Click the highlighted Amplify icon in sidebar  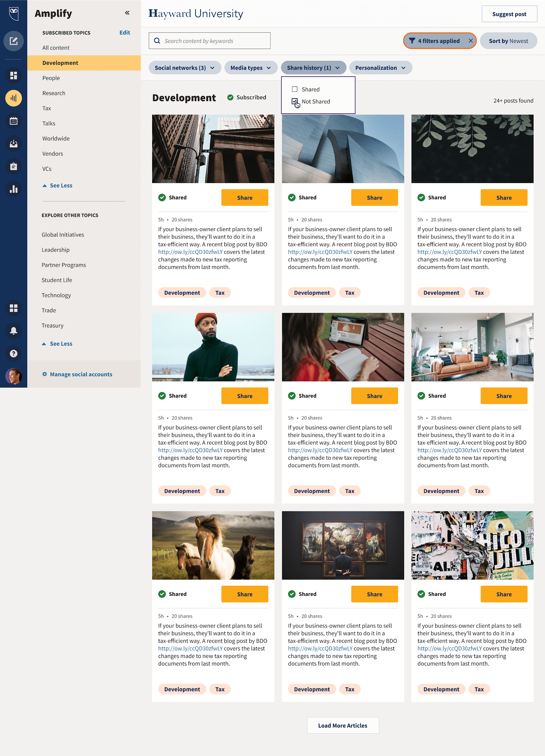point(13,98)
